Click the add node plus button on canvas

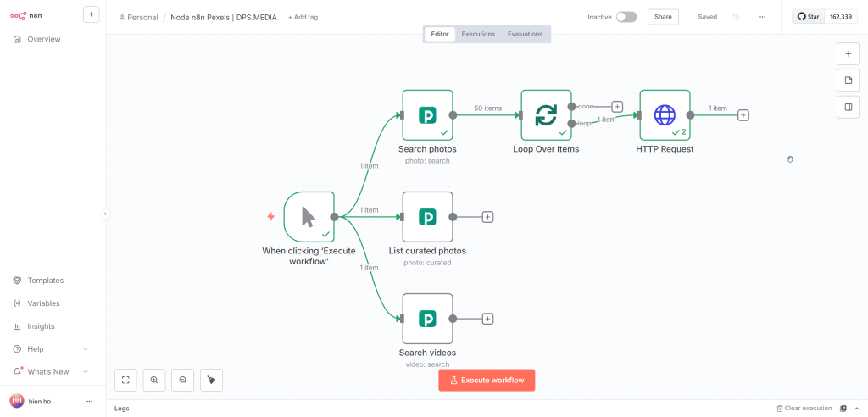[x=848, y=54]
